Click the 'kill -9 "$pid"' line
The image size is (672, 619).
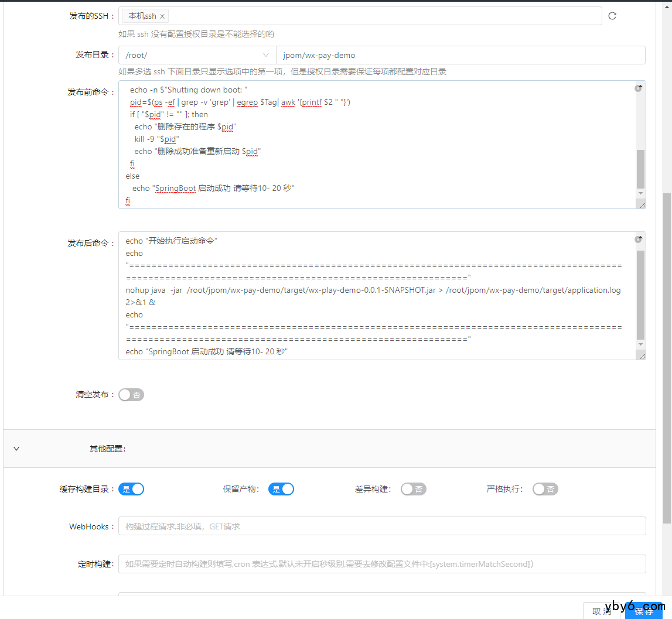coord(156,139)
